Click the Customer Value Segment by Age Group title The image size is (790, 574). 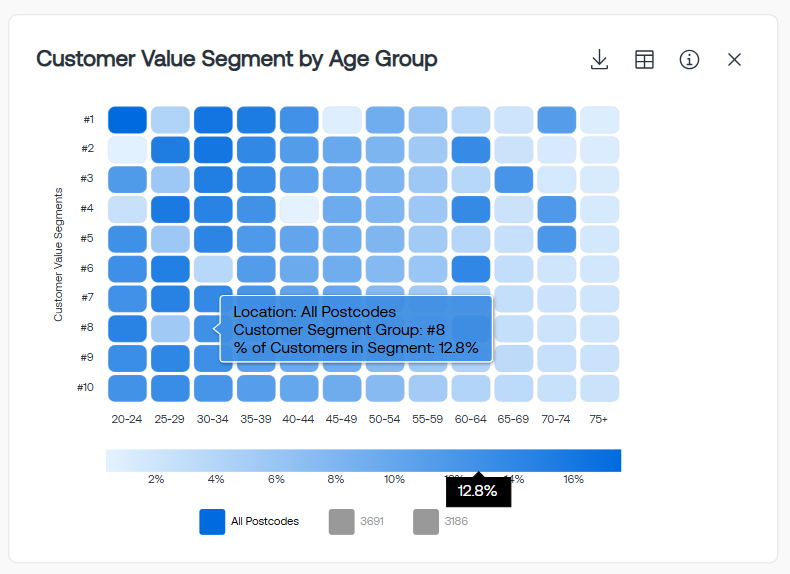pos(237,59)
